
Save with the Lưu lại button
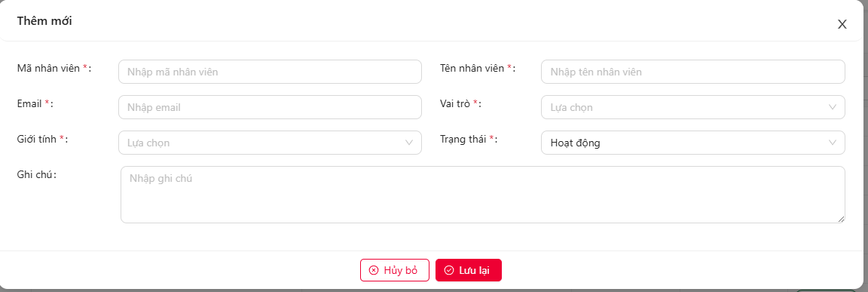[469, 270]
